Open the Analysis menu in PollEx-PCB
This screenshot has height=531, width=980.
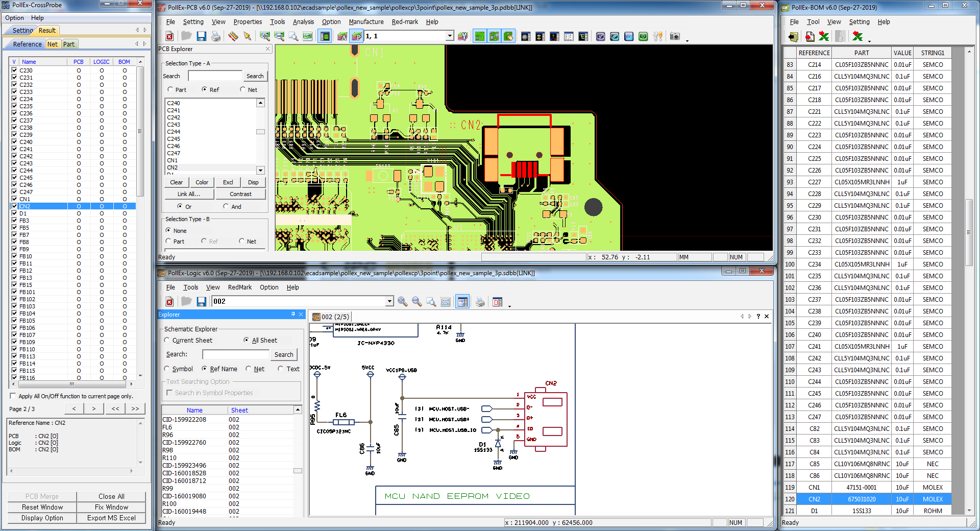(x=303, y=21)
